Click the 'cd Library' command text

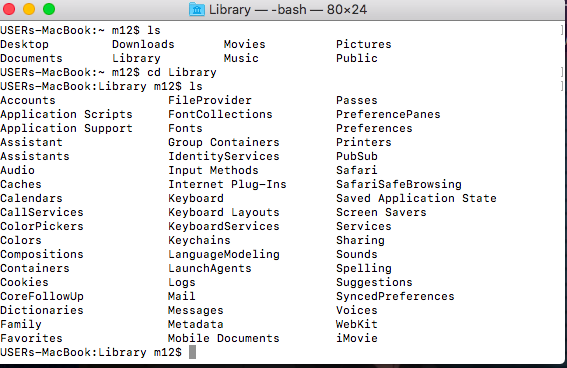point(182,72)
